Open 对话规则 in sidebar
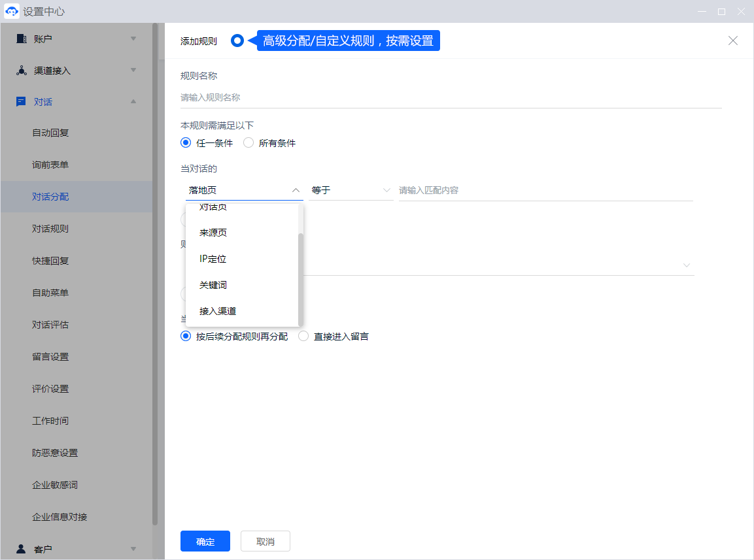 (x=50, y=229)
